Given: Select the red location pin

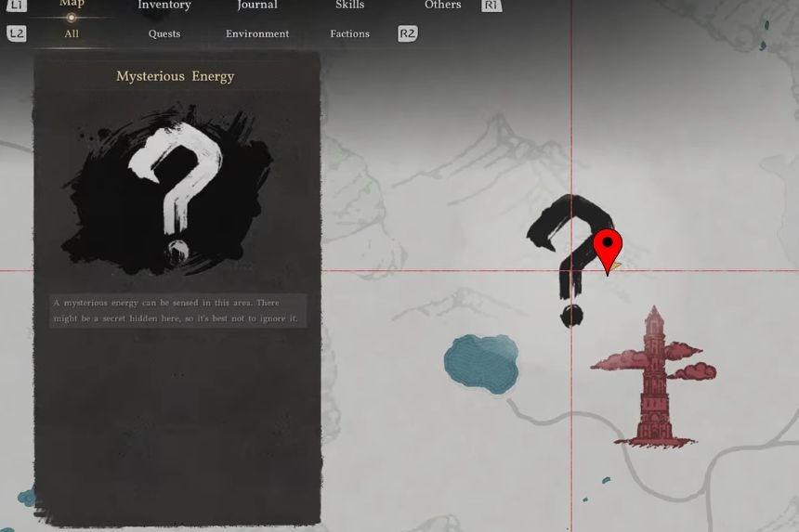Looking at the screenshot, I should tap(608, 249).
